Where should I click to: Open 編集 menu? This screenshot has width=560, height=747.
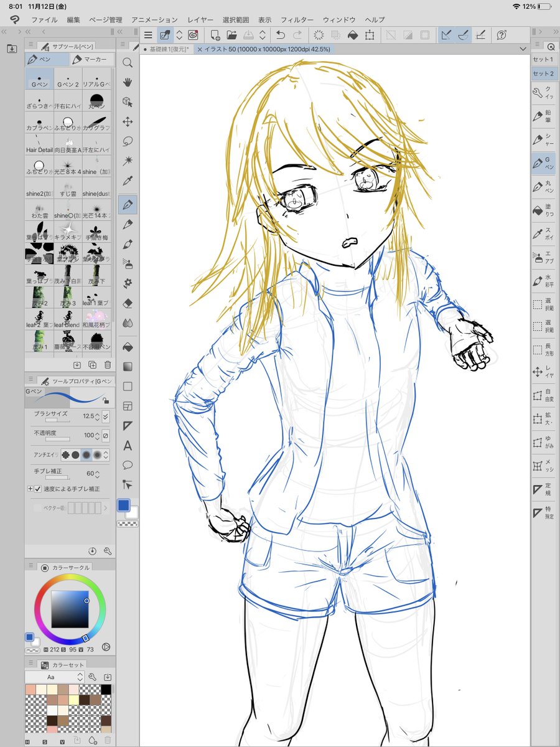(x=73, y=20)
